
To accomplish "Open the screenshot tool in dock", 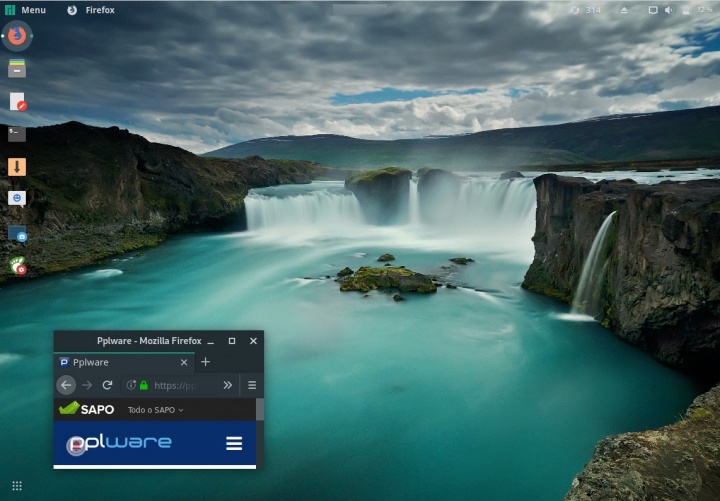I will [17, 233].
